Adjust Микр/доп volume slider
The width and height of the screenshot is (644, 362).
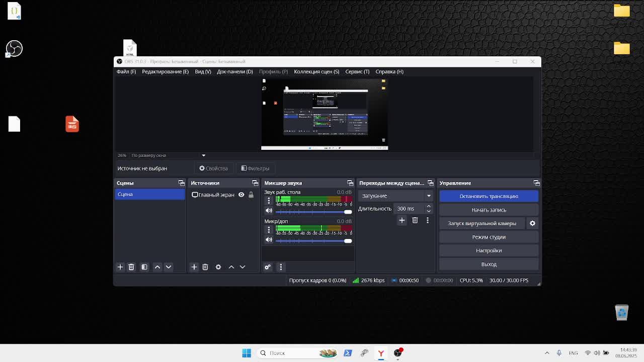pos(313,241)
